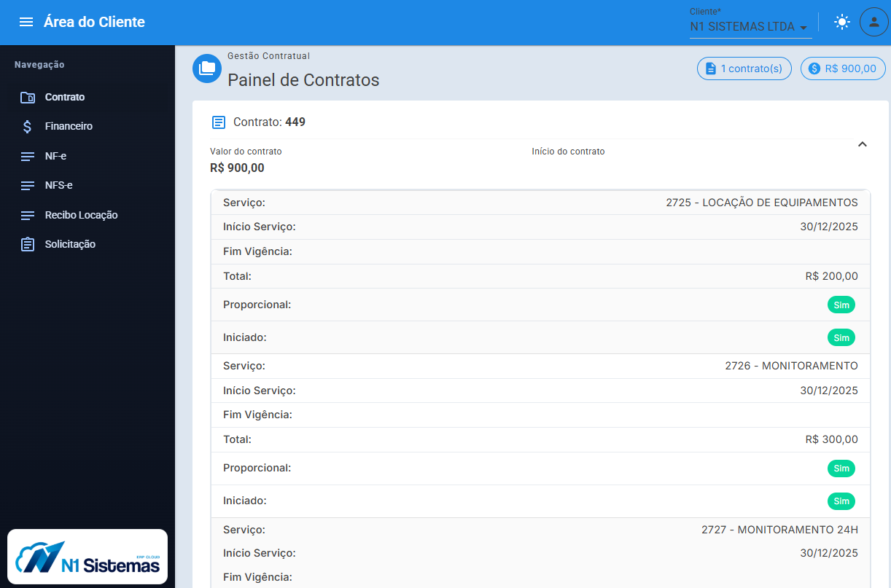The height and width of the screenshot is (588, 891).
Task: Click 'R$ 900,00' under Valor do contrato
Action: point(237,168)
